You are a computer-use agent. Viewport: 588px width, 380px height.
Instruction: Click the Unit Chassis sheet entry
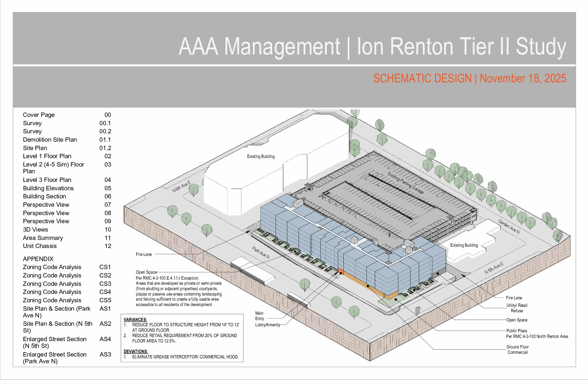[40, 246]
